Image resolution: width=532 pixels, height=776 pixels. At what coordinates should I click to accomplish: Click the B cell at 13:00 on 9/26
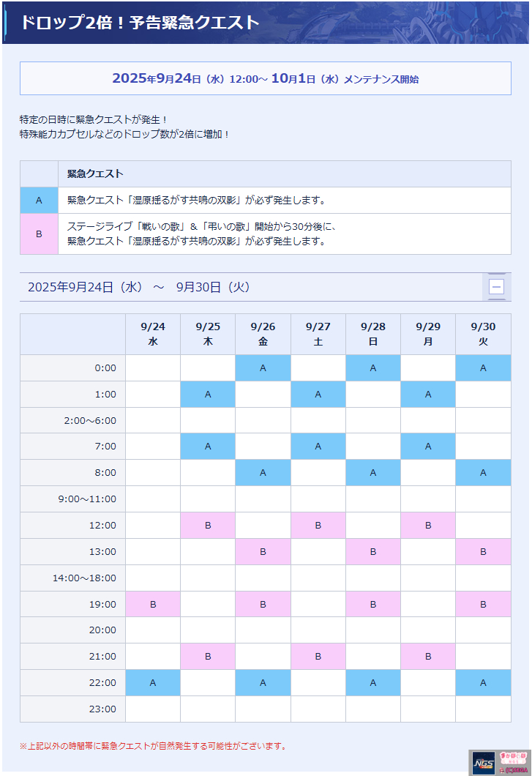pos(263,551)
